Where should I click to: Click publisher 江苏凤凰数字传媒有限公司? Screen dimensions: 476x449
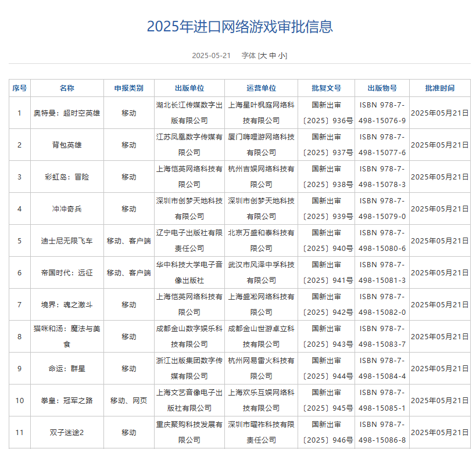pos(189,145)
